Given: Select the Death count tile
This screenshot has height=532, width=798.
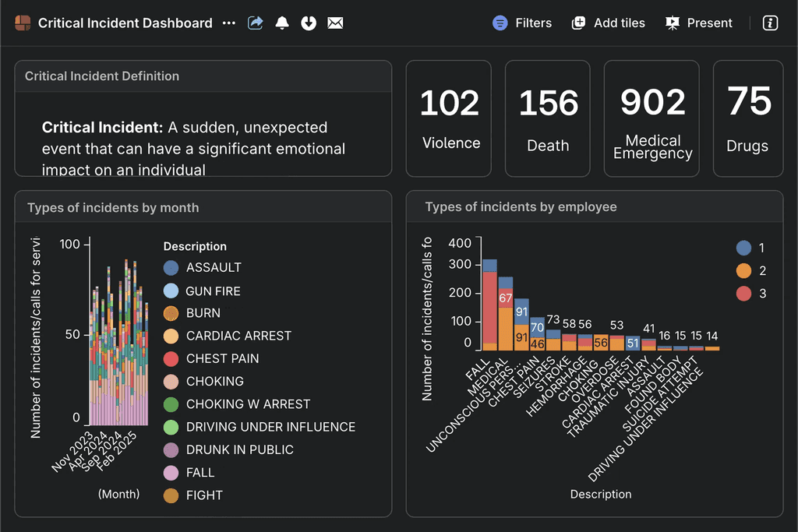Looking at the screenshot, I should 548,119.
